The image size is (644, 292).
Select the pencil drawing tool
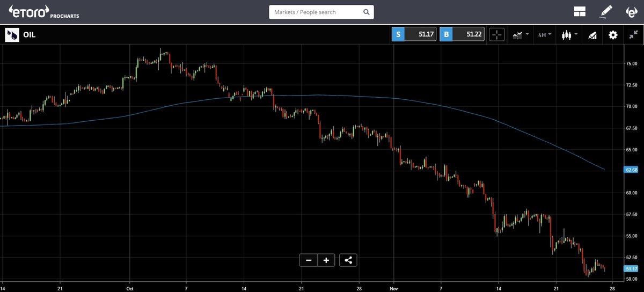click(606, 12)
